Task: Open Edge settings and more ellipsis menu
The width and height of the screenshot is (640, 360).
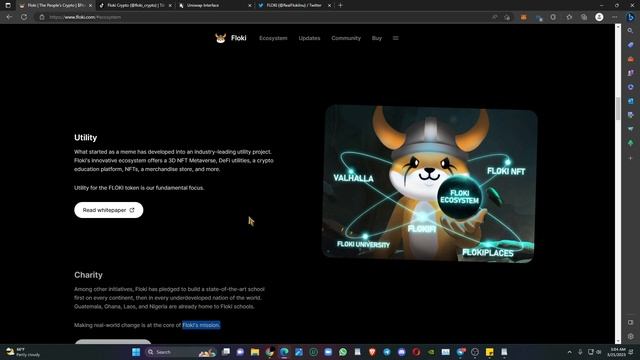Action: pyautogui.click(x=615, y=17)
